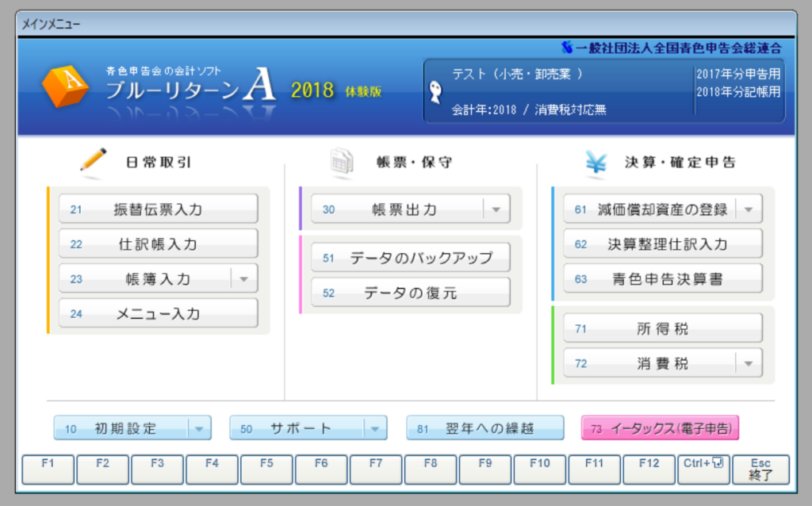Click the F9 function key button
Viewport: 812px width, 506px height.
485,470
